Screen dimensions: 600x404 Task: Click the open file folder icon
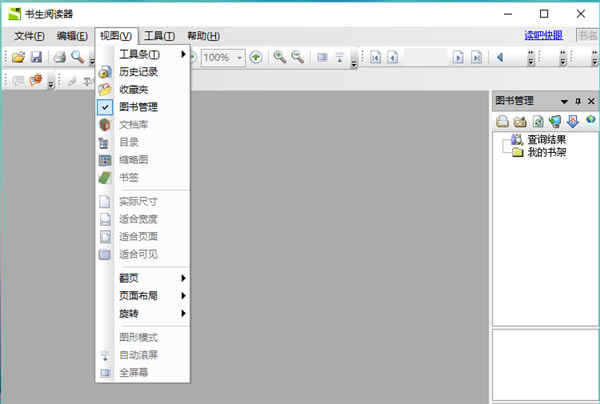click(18, 57)
